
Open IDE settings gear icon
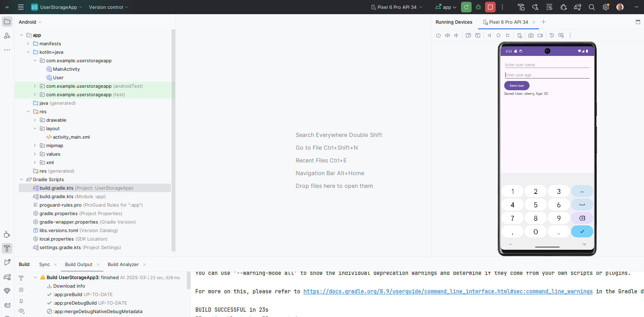(606, 7)
